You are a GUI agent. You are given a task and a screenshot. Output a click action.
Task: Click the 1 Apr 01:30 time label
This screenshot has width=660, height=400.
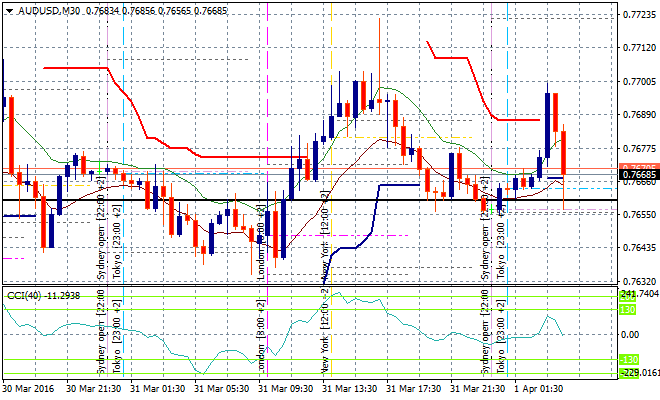541,388
